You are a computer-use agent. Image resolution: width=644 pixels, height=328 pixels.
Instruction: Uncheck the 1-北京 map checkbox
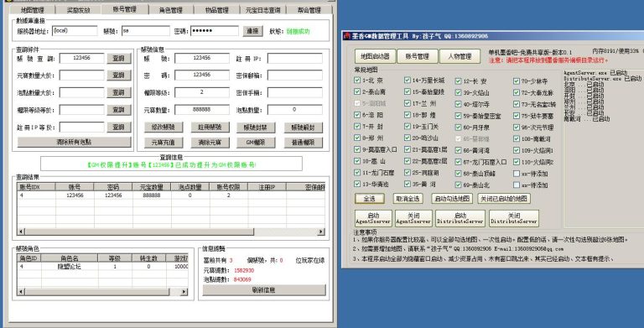point(357,81)
